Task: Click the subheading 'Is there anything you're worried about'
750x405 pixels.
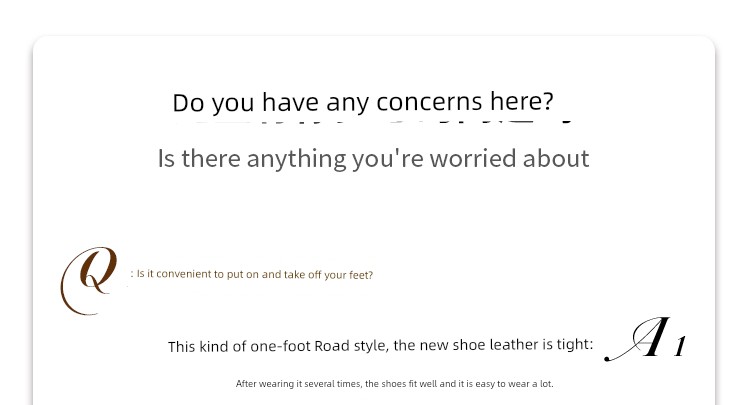Action: coord(373,158)
